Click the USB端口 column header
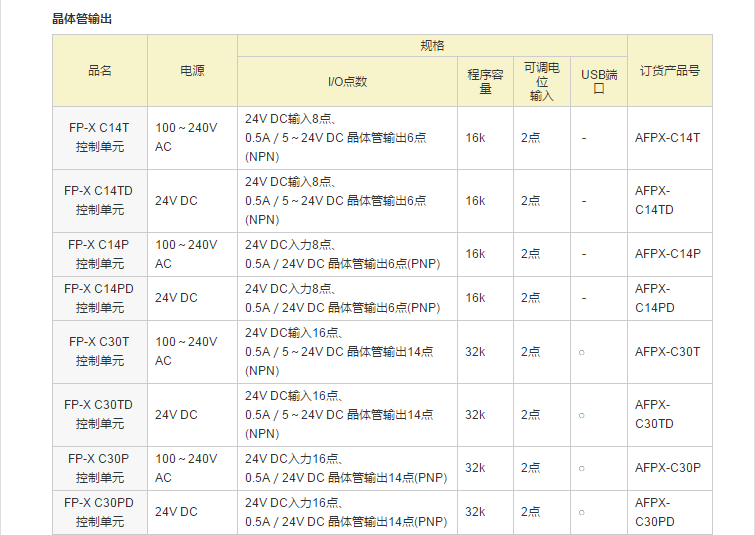Screen dimensions: 755x535 [599, 81]
